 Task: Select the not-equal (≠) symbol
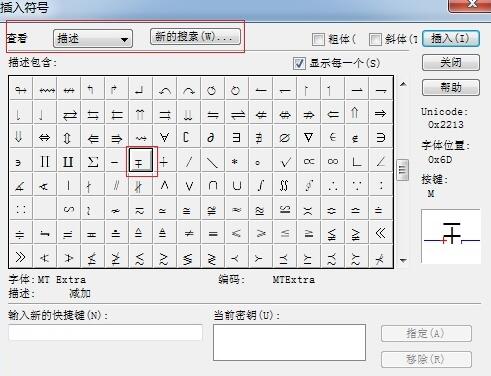tap(189, 233)
